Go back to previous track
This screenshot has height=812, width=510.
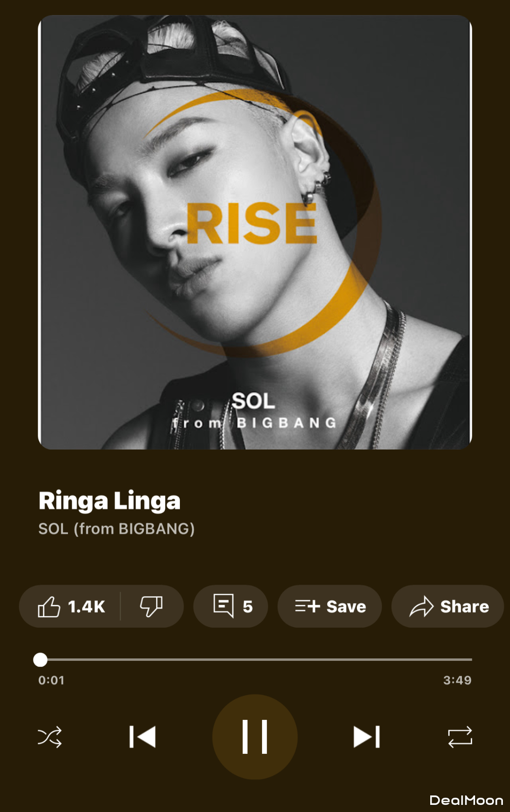pyautogui.click(x=143, y=737)
